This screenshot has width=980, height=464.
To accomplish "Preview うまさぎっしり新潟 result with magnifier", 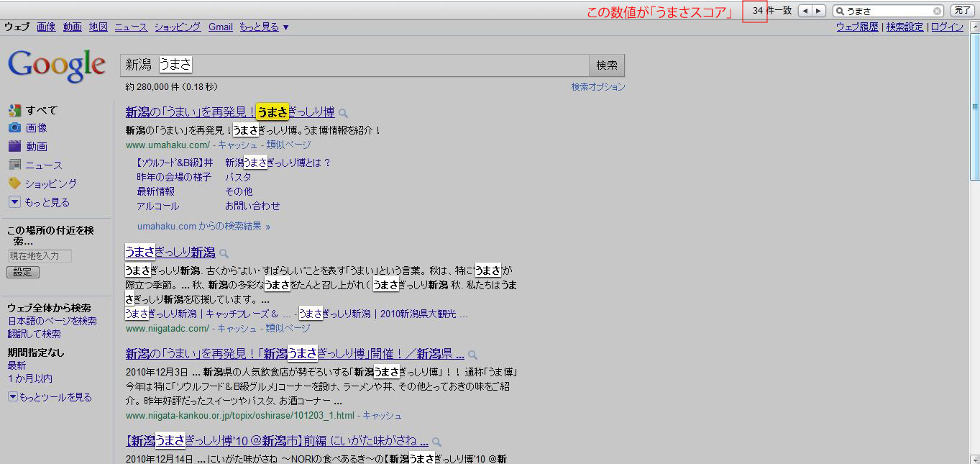I will [224, 253].
